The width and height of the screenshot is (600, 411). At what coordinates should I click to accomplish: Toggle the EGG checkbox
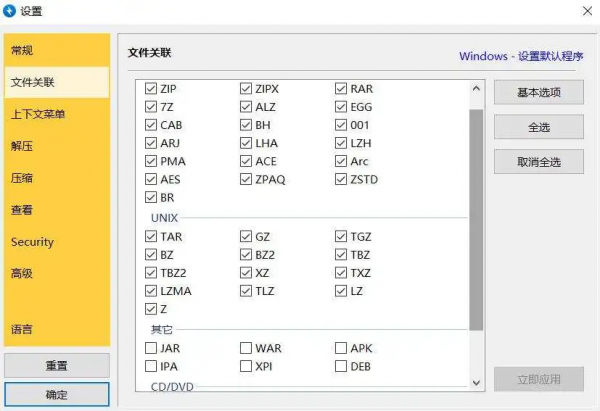tap(341, 107)
